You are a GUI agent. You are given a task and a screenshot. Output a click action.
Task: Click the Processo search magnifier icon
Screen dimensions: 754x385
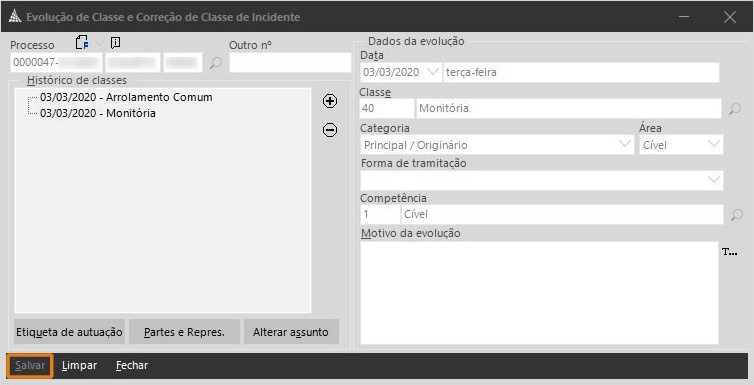pyautogui.click(x=216, y=63)
